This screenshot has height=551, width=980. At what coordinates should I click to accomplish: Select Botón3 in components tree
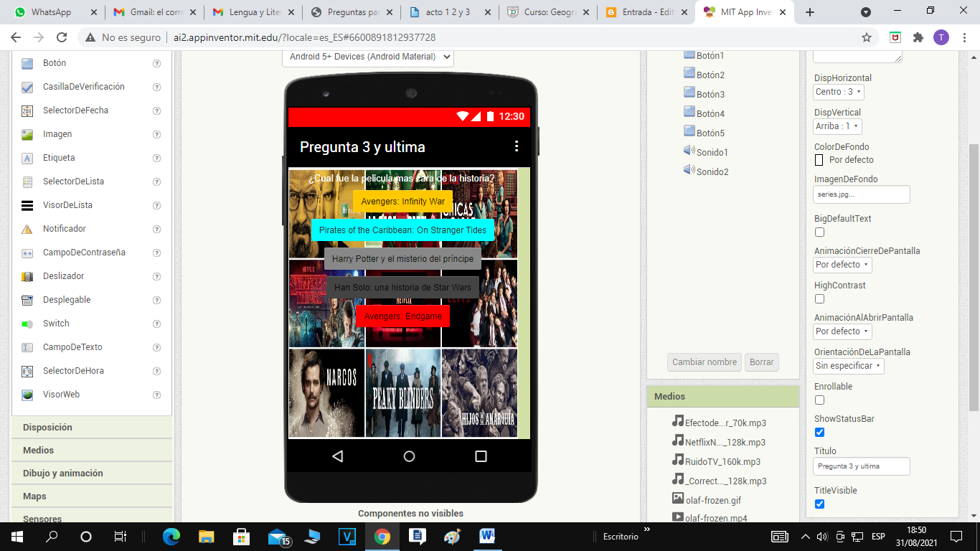[x=710, y=94]
